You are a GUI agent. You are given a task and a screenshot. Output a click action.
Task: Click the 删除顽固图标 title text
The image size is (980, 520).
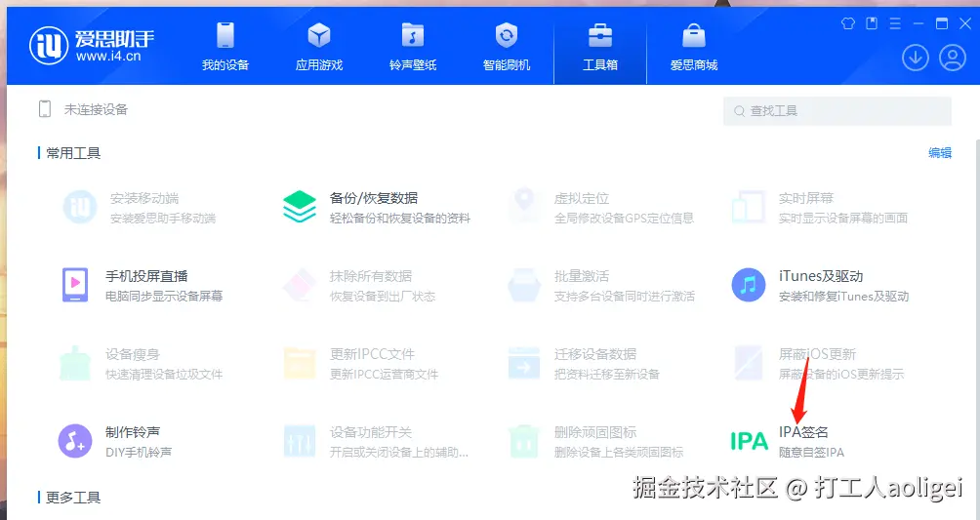click(x=595, y=432)
